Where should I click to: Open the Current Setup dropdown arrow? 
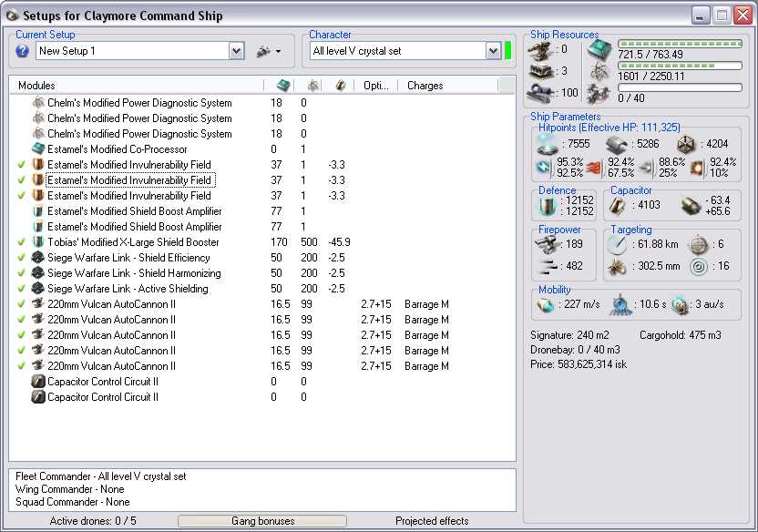pyautogui.click(x=236, y=51)
